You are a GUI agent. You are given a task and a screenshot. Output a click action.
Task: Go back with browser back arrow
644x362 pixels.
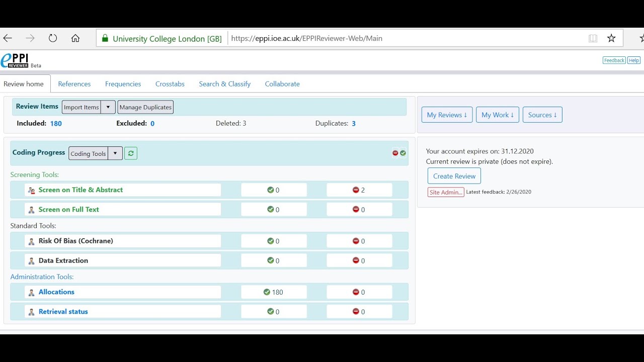8,38
